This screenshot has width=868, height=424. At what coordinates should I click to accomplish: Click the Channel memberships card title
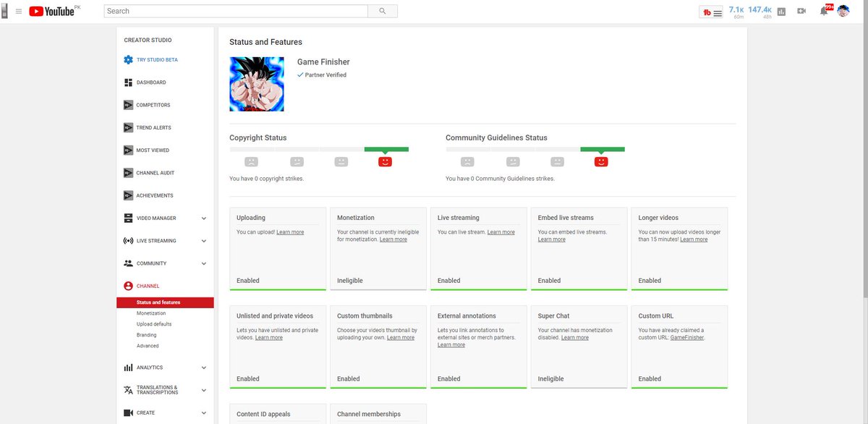pyautogui.click(x=369, y=415)
